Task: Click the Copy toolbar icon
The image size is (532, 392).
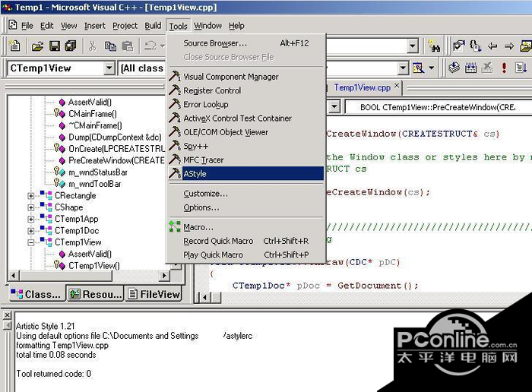Action: pyautogui.click(x=110, y=46)
